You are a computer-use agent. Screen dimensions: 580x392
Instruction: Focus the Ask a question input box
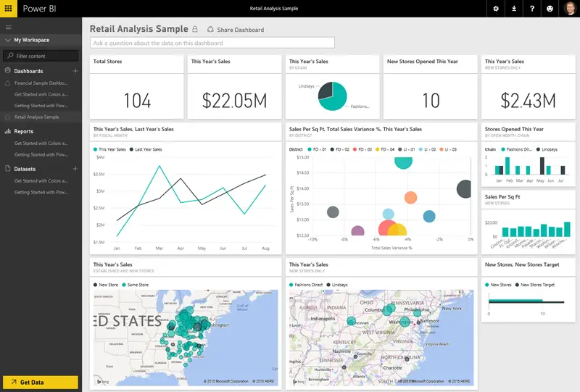pos(212,43)
